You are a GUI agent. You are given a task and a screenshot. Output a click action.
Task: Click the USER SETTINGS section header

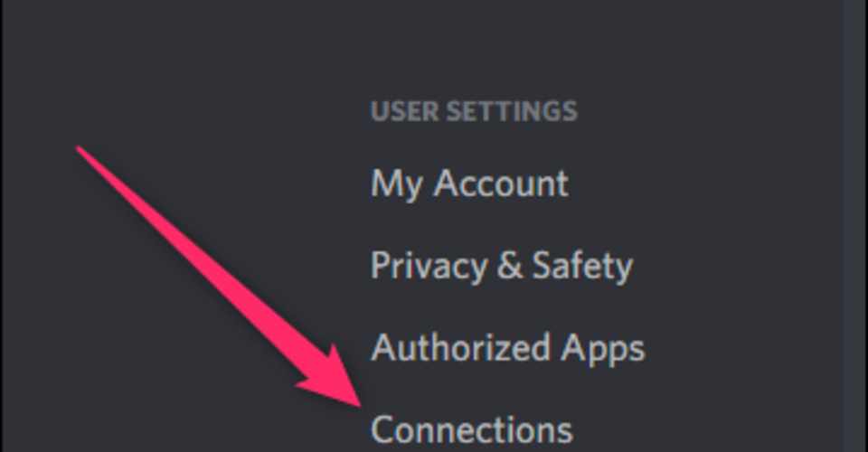pyautogui.click(x=474, y=111)
